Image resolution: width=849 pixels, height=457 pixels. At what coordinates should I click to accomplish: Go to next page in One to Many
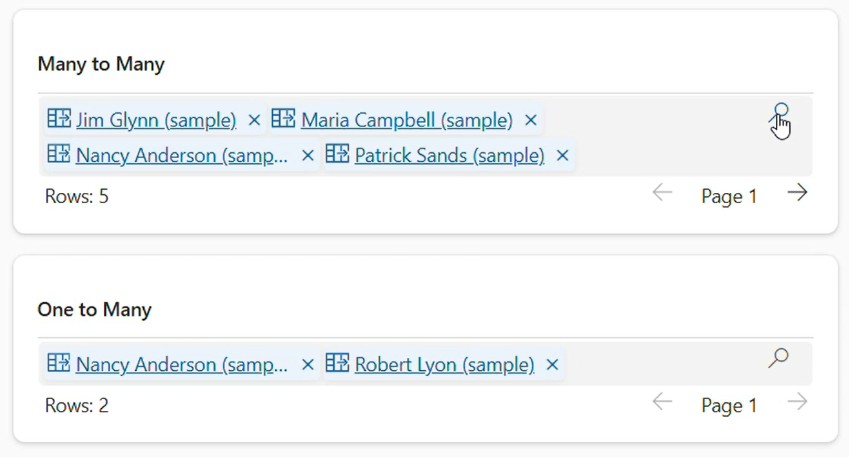click(x=797, y=402)
